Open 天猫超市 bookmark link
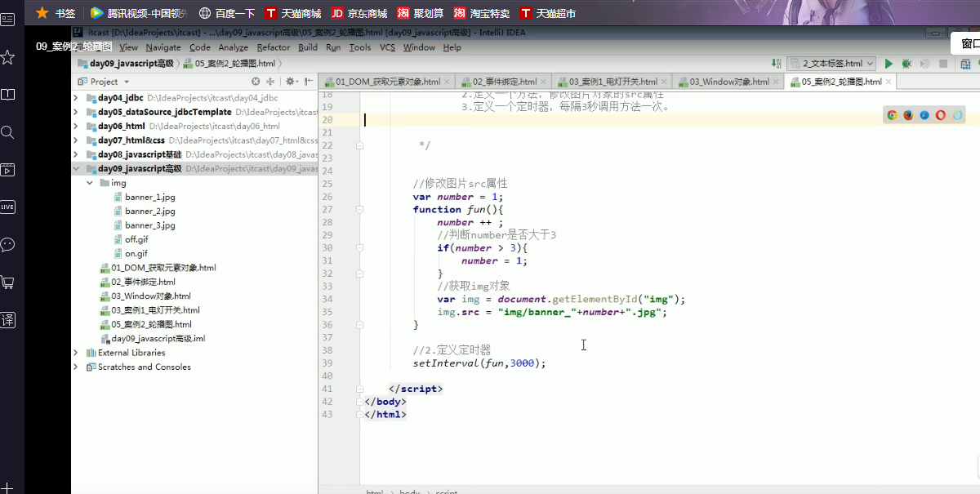Viewport: 980px width, 494px height. click(x=548, y=13)
